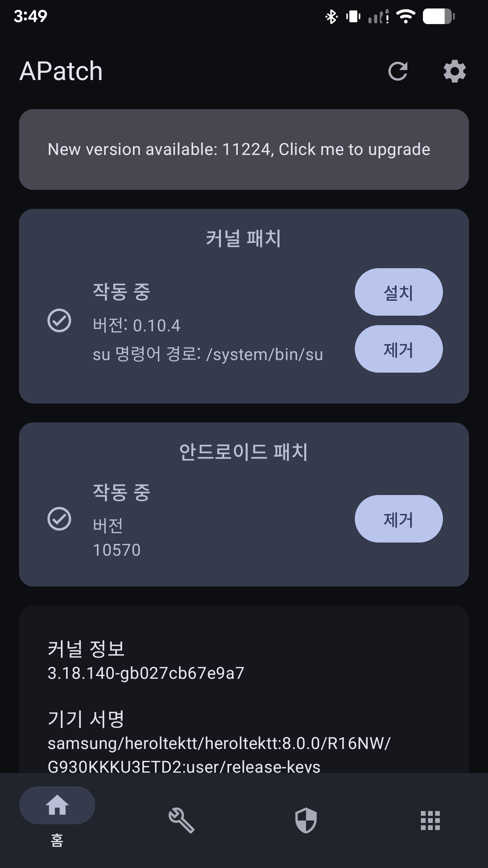Tap the 커널 정보 version string

pos(146,673)
